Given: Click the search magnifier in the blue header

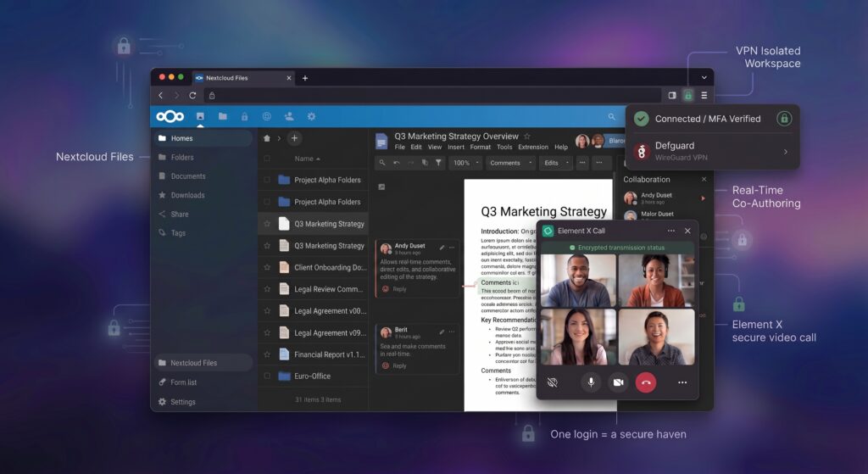Looking at the screenshot, I should coord(611,116).
